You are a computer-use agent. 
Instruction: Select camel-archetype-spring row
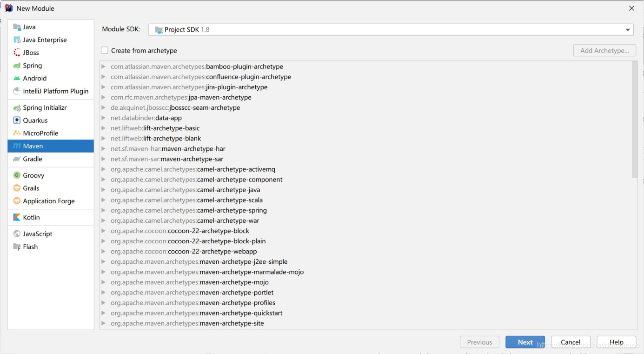pos(365,210)
